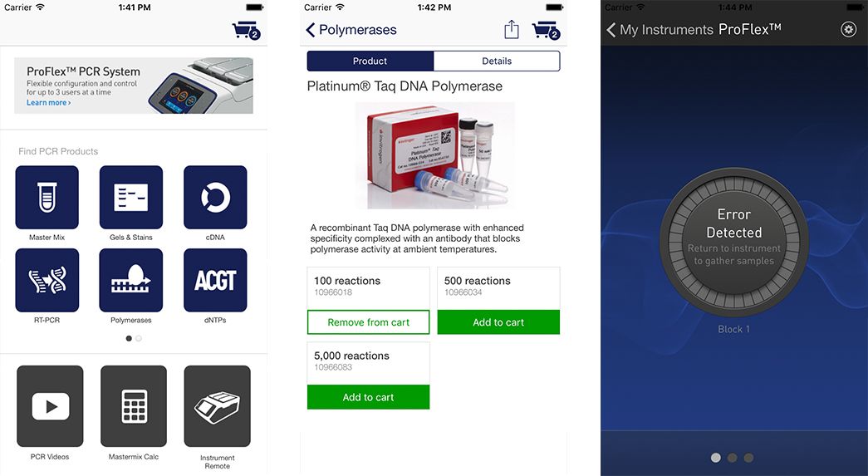The height and width of the screenshot is (476, 868).
Task: Tap the dNTPs ACGT icon
Action: 215,280
